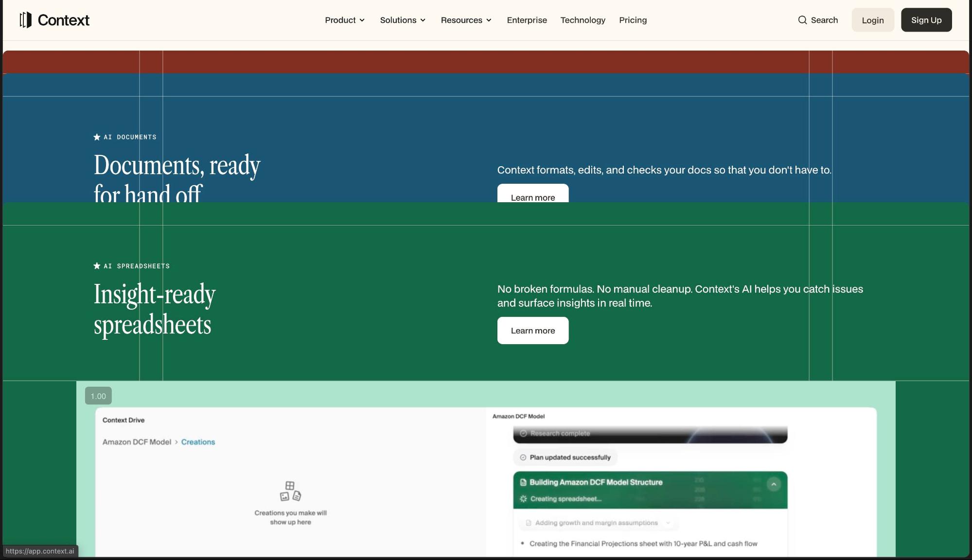
Task: Click the Sign Up button
Action: tap(926, 20)
